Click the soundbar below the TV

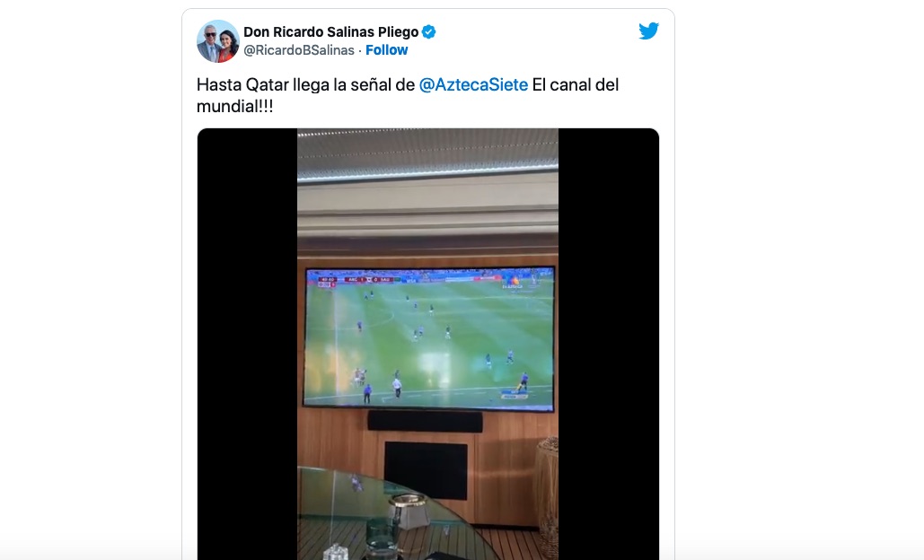click(425, 422)
